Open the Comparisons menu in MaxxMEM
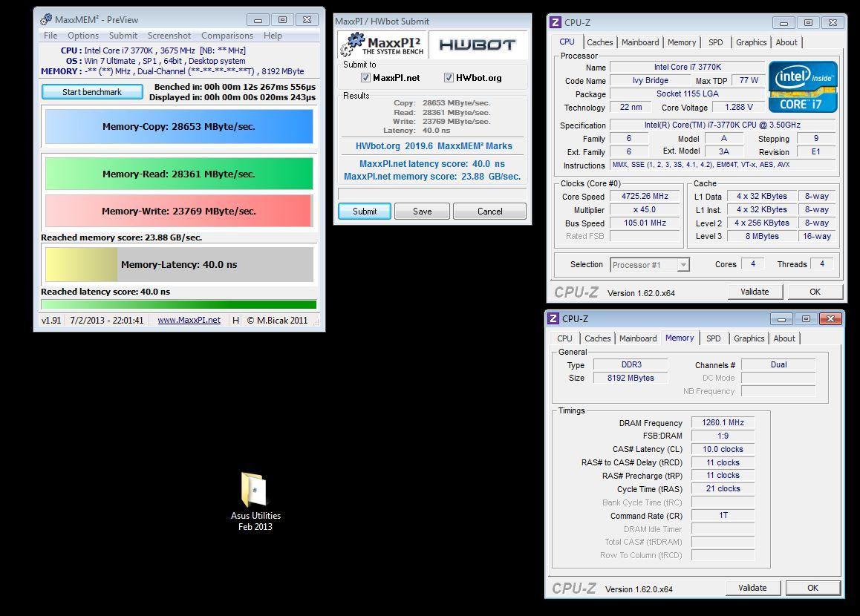The width and height of the screenshot is (860, 616). [227, 35]
